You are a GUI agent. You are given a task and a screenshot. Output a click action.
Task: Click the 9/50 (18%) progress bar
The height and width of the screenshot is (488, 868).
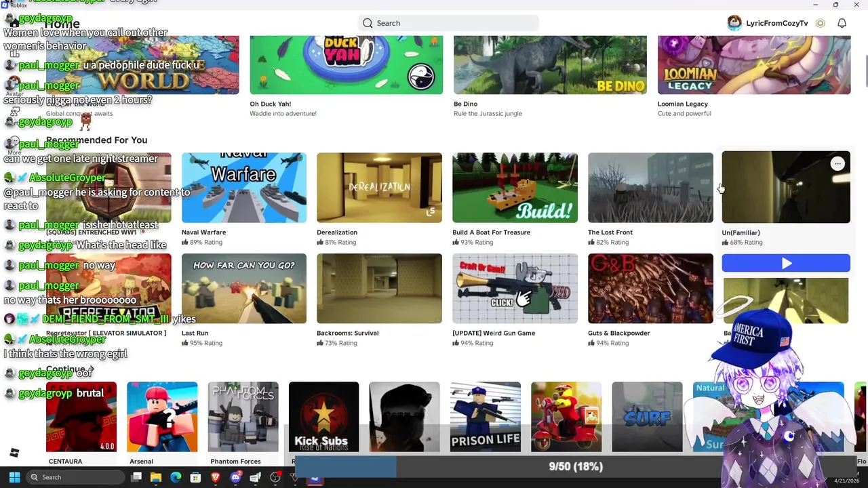click(575, 466)
